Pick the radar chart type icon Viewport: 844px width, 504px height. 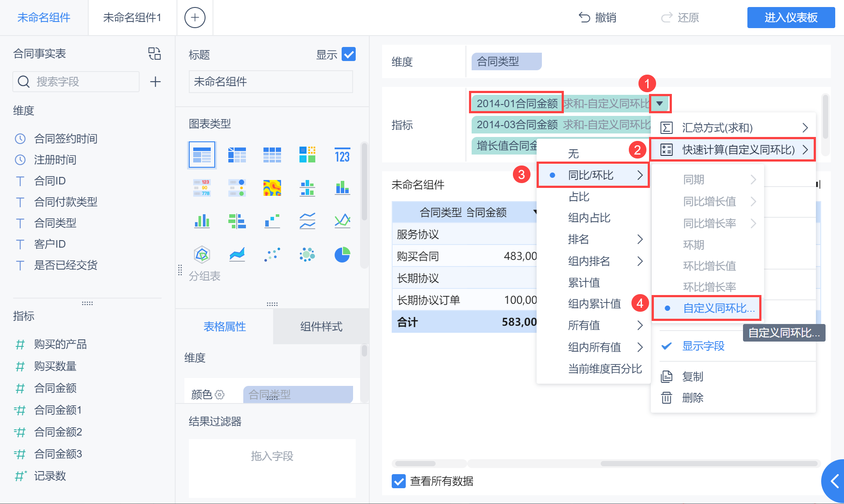click(x=202, y=255)
